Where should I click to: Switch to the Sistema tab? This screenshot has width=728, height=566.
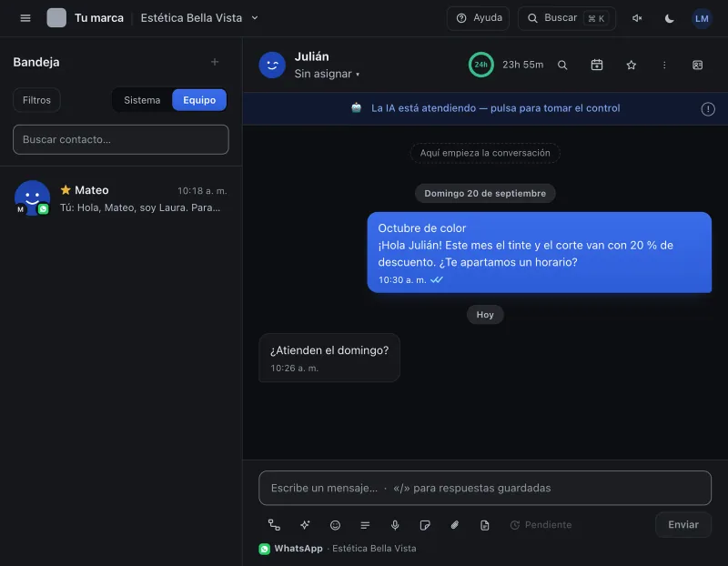tap(142, 100)
